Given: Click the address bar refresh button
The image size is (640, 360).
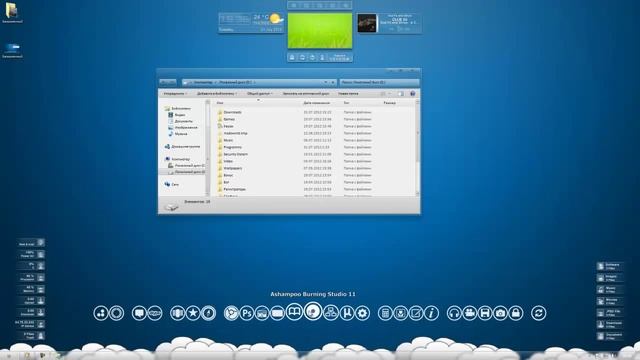Looking at the screenshot, I should 333,82.
